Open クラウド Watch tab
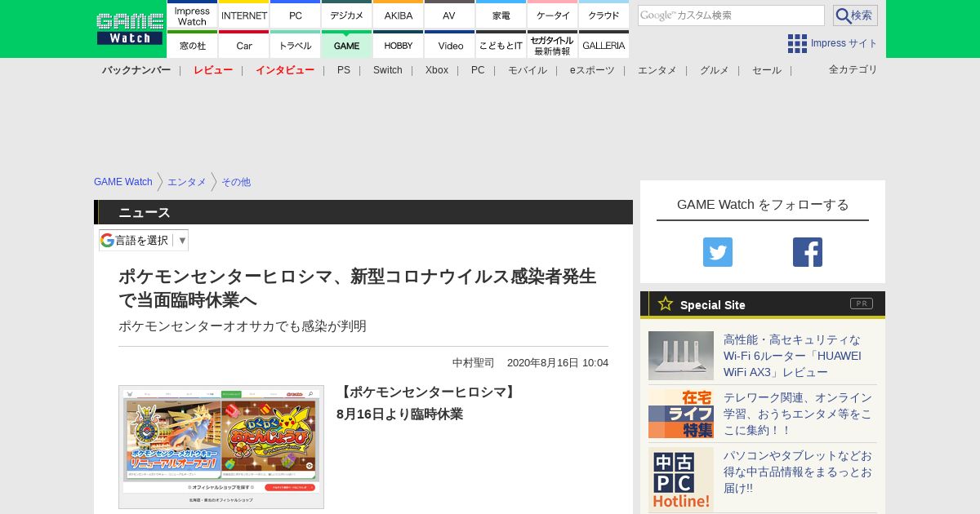The width and height of the screenshot is (980, 514). pyautogui.click(x=604, y=15)
